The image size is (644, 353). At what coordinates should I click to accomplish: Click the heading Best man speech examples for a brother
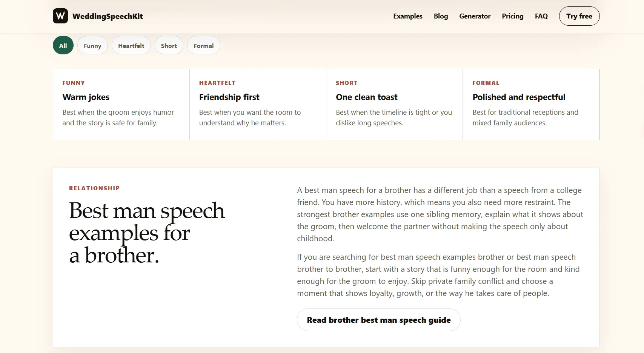(x=147, y=233)
